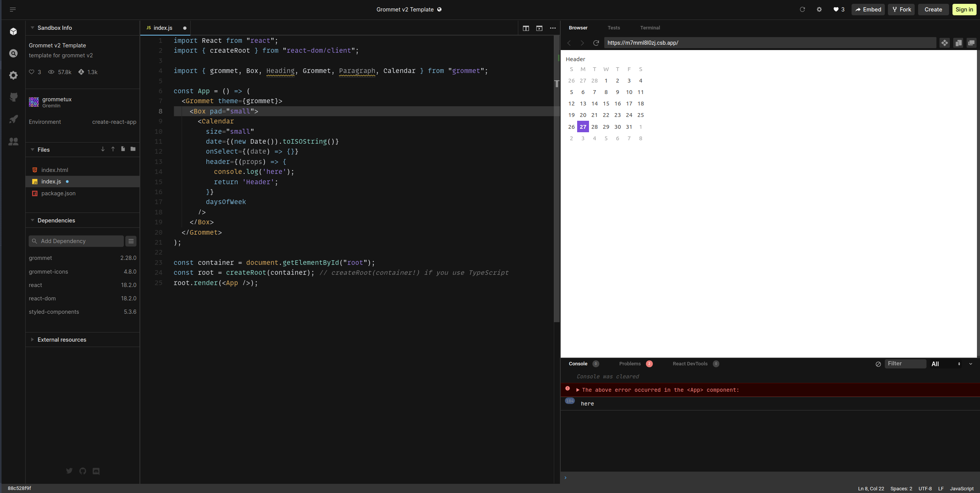Select day 15 in the calendar preview
980x493 pixels.
coord(606,104)
